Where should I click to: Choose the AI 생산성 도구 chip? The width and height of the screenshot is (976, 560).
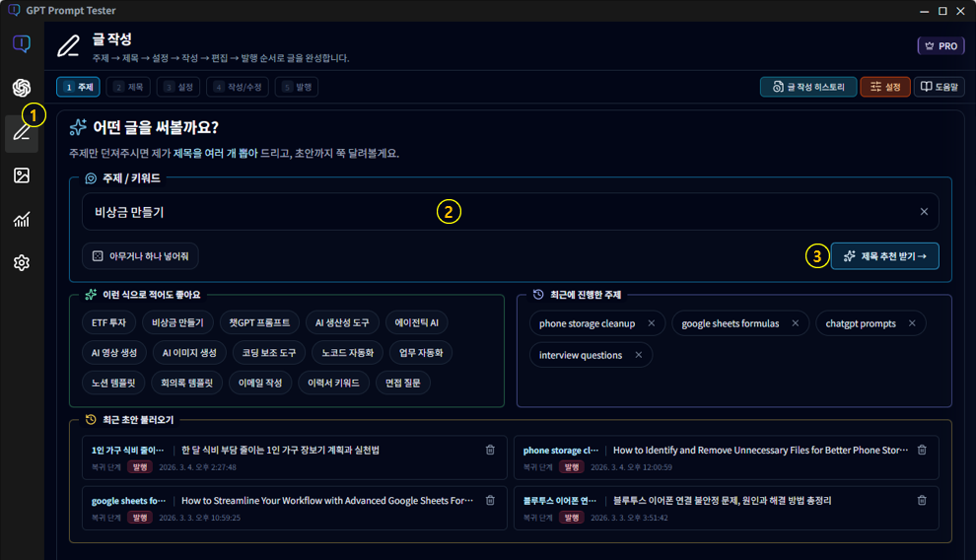342,323
